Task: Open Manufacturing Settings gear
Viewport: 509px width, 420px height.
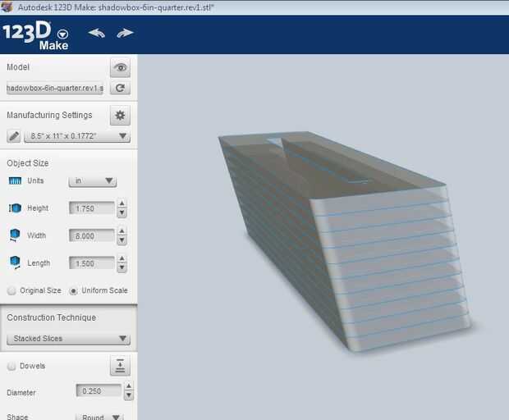Action: tap(120, 115)
